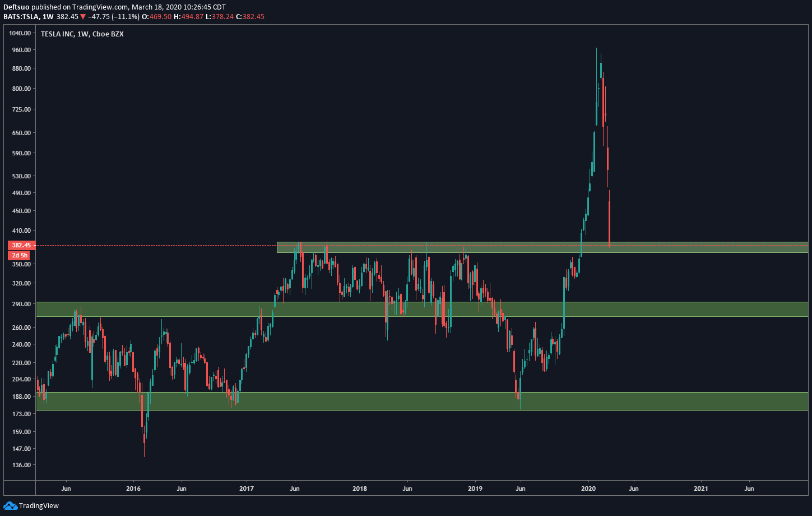Click the 173.00 price axis label

pos(20,414)
